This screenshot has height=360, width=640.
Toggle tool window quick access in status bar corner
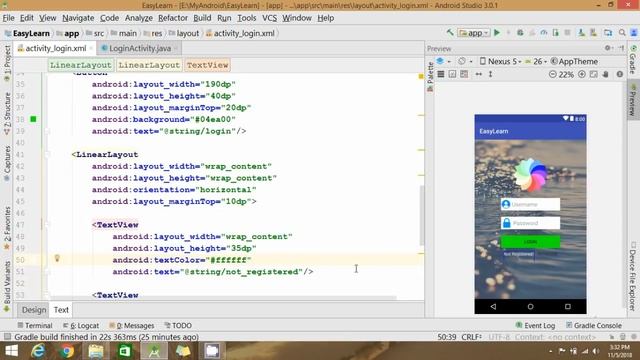tap(7, 337)
